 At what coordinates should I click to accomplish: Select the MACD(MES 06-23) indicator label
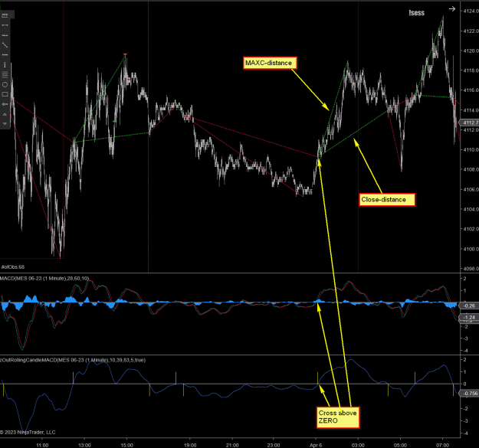coord(44,278)
